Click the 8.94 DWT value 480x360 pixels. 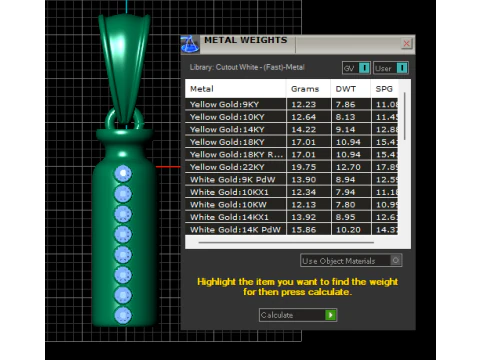[345, 179]
